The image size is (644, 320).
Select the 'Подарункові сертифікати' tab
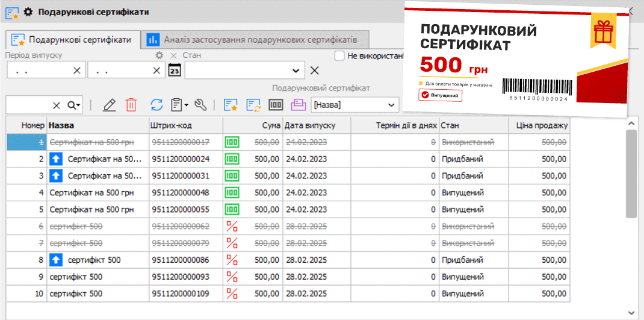click(73, 40)
